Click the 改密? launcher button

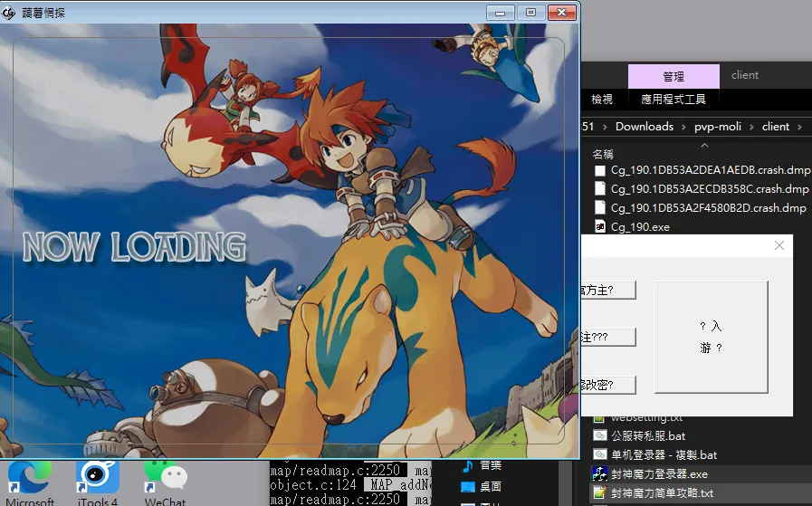click(x=608, y=385)
